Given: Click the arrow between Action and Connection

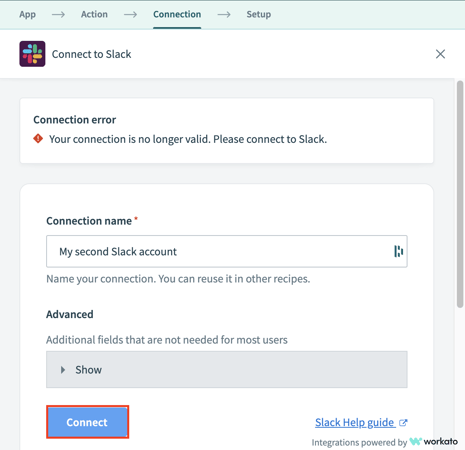Looking at the screenshot, I should 130,14.
